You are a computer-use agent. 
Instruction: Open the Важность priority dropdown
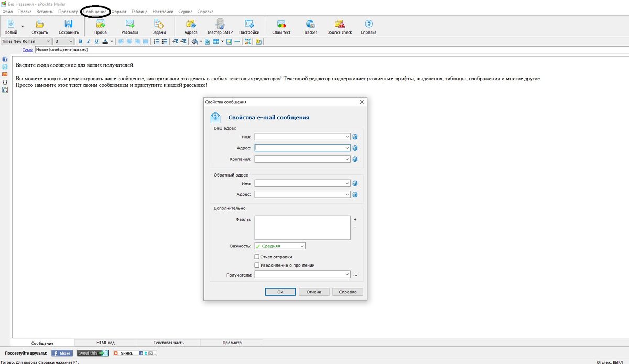(x=302, y=246)
